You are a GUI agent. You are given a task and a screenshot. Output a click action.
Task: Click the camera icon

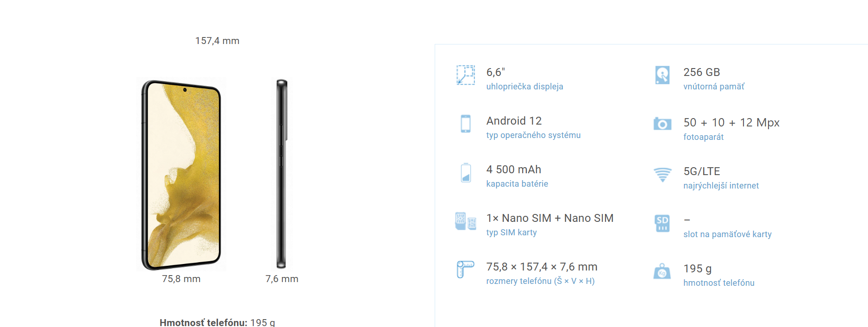point(662,124)
